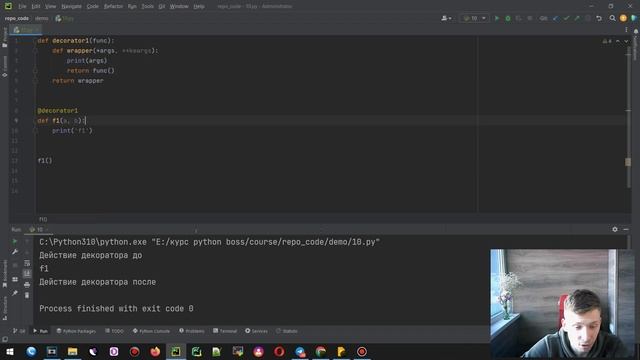Image resolution: width=640 pixels, height=360 pixels.
Task: Go to next highlighted problem arrow
Action: [626, 41]
